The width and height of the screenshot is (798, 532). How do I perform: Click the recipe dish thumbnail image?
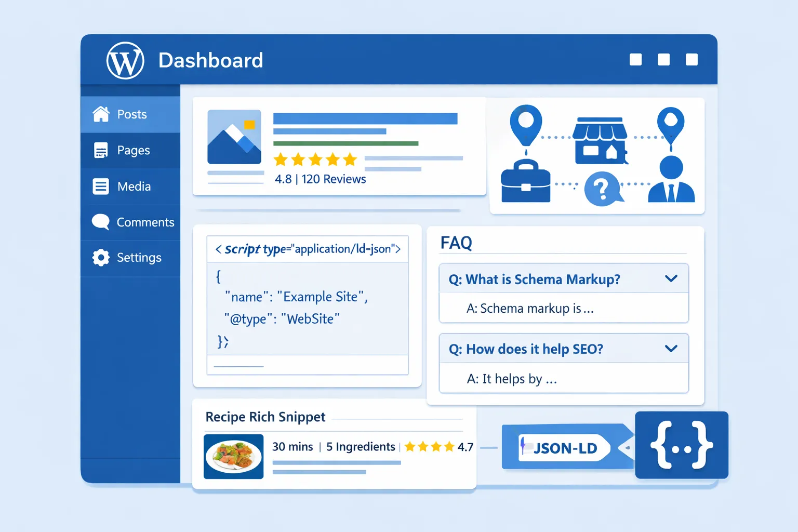tap(233, 456)
